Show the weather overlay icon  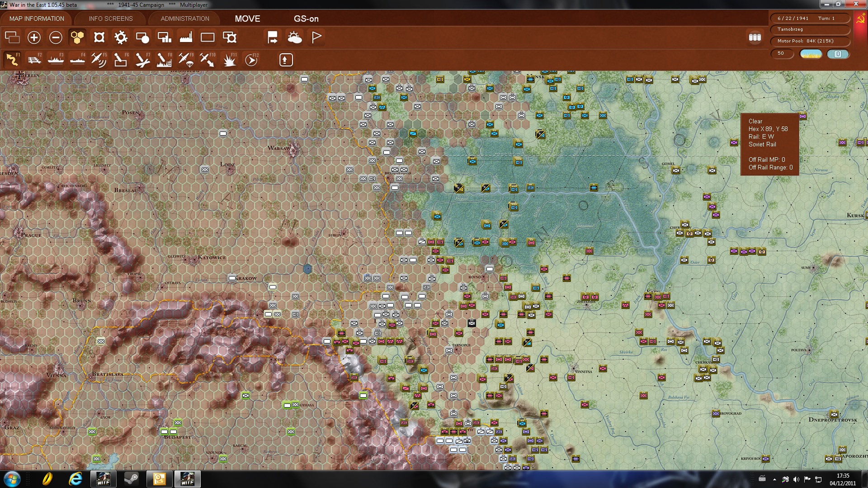[x=294, y=38]
